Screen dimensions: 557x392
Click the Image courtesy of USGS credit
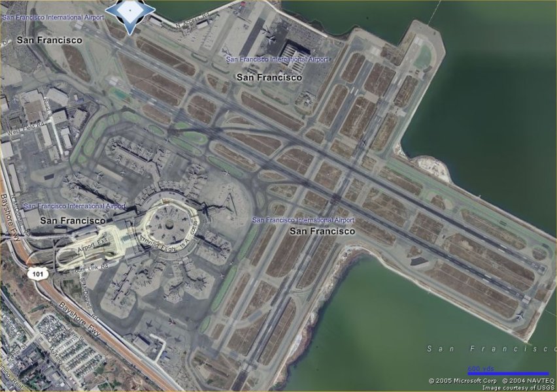[x=518, y=387]
